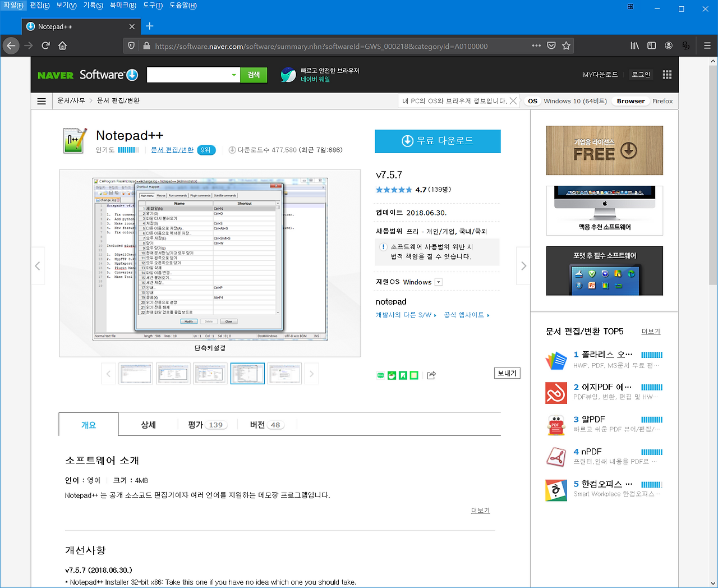Toggle the Firefox sidebar view icon

651,45
